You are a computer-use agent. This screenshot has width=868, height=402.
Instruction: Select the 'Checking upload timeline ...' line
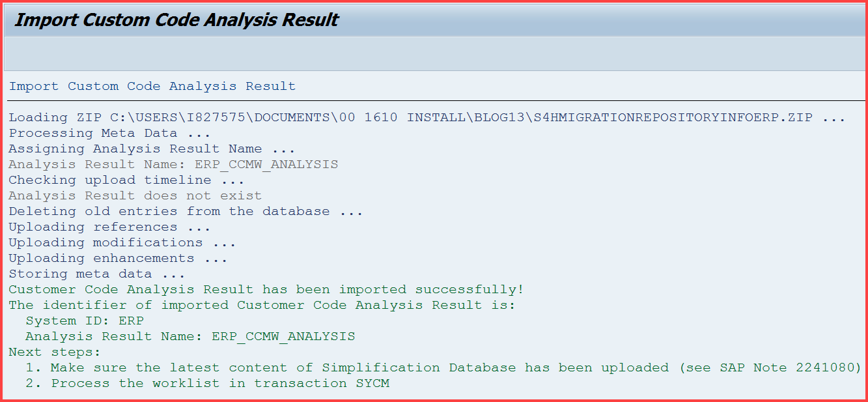coord(126,180)
